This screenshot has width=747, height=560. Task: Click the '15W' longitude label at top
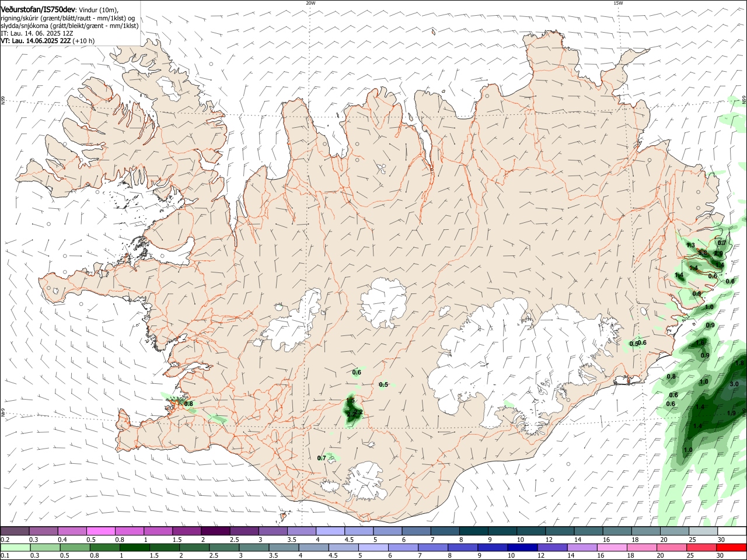pyautogui.click(x=618, y=3)
